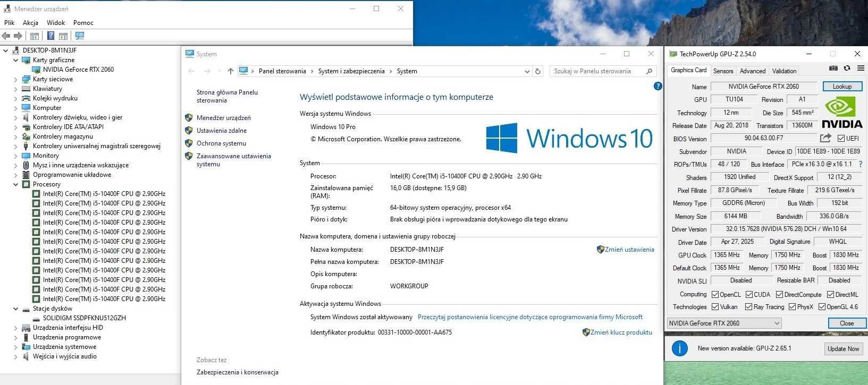Click the Show properties pane toolbar icon
The height and width of the screenshot is (385, 868).
[x=63, y=36]
